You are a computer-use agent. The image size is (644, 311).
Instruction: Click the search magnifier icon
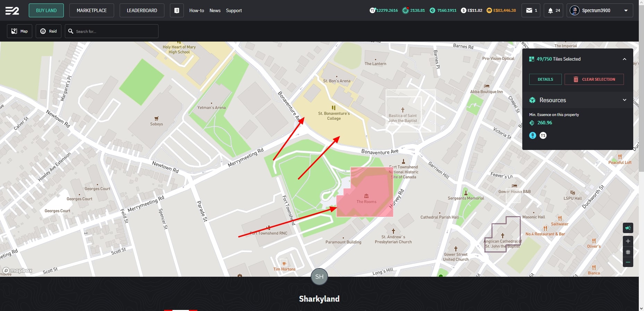pos(71,31)
